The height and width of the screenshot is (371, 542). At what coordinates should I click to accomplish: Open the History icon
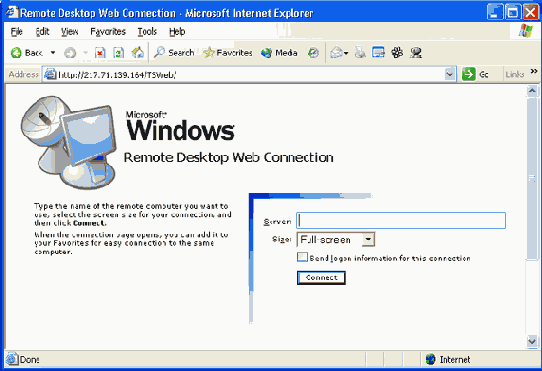[x=313, y=53]
